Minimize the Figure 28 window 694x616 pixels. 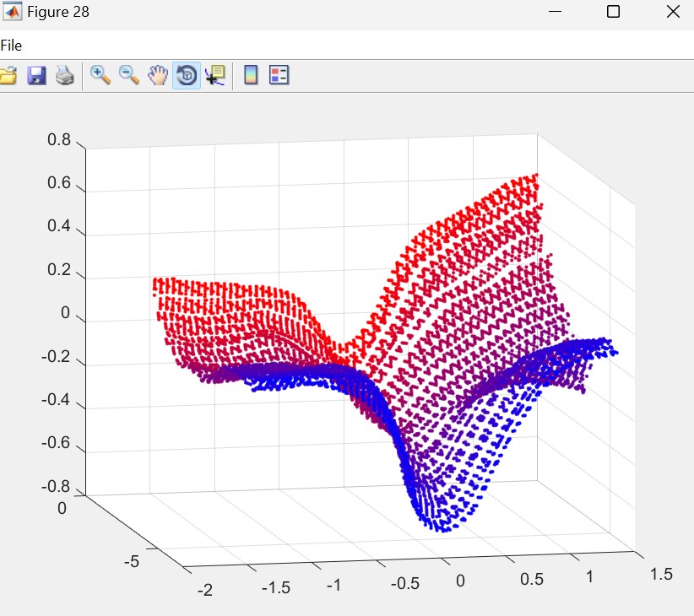coord(555,12)
